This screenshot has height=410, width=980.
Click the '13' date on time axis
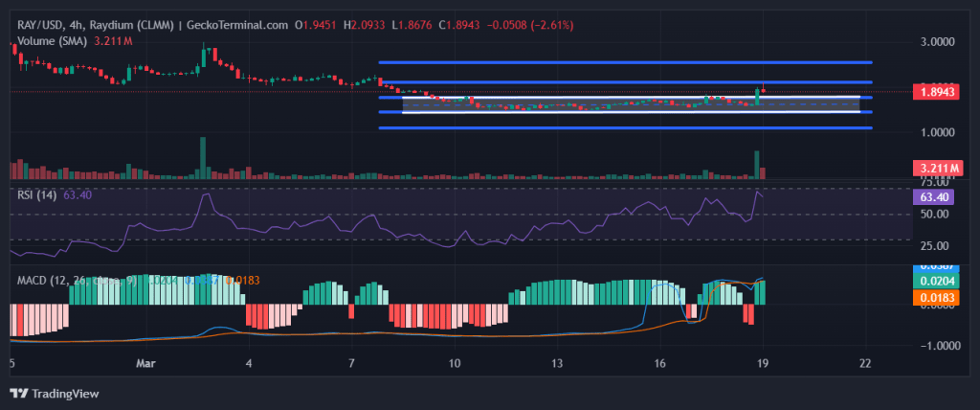coord(559,364)
